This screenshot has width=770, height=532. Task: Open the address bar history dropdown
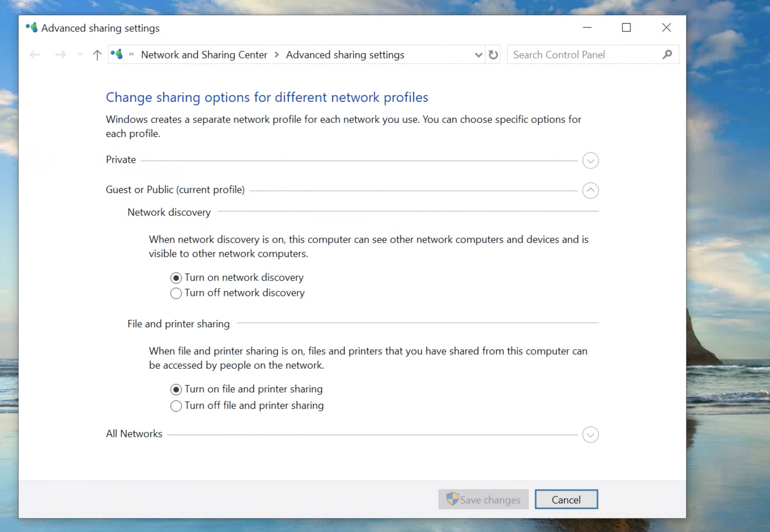pyautogui.click(x=478, y=55)
